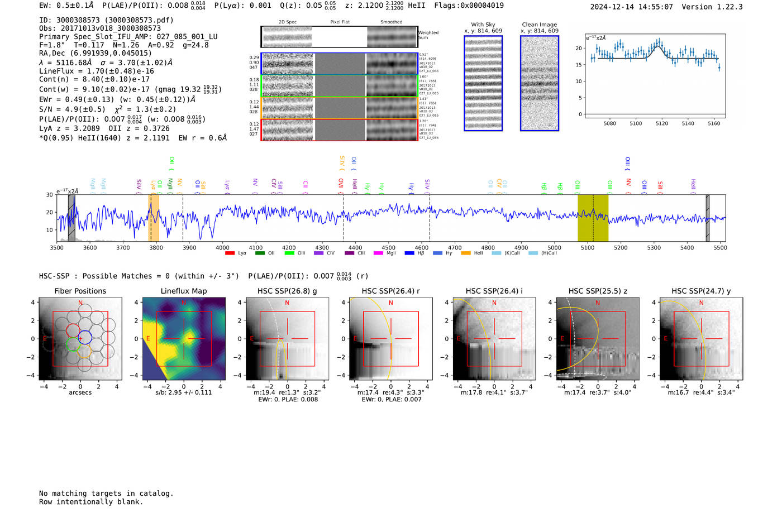Click the ID: 3000308573 text line
This screenshot has height=532, width=782.
pos(106,20)
